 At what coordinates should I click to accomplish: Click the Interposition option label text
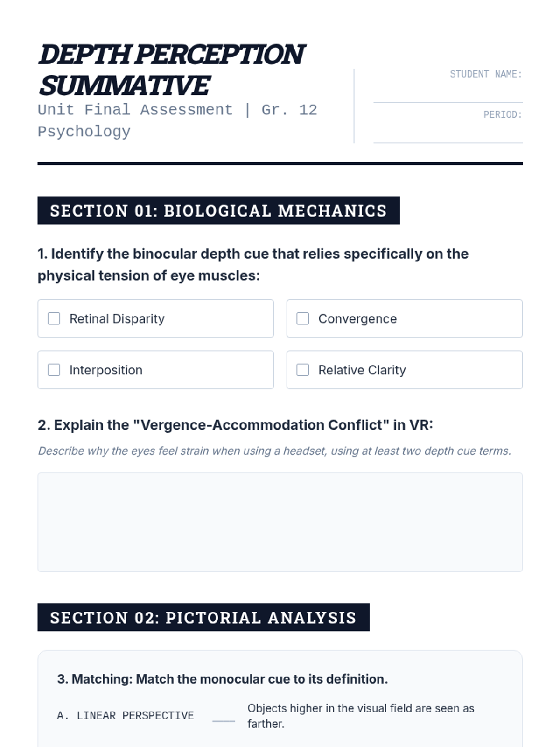pos(106,370)
